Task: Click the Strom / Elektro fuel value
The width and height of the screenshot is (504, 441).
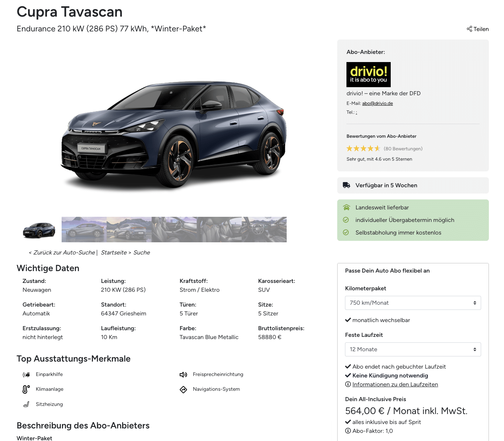Action: click(x=200, y=290)
